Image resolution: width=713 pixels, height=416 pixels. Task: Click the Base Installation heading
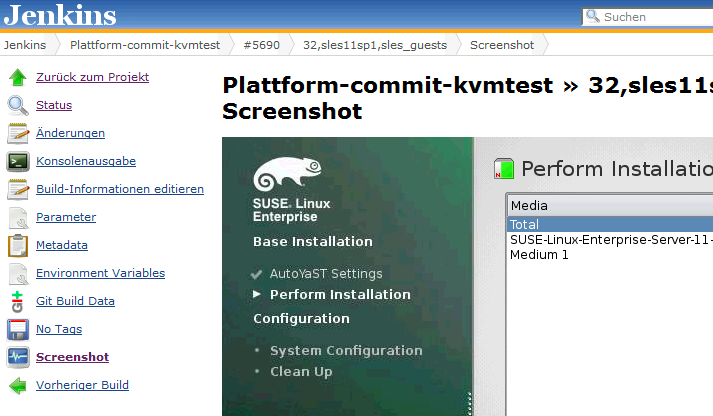tap(313, 241)
